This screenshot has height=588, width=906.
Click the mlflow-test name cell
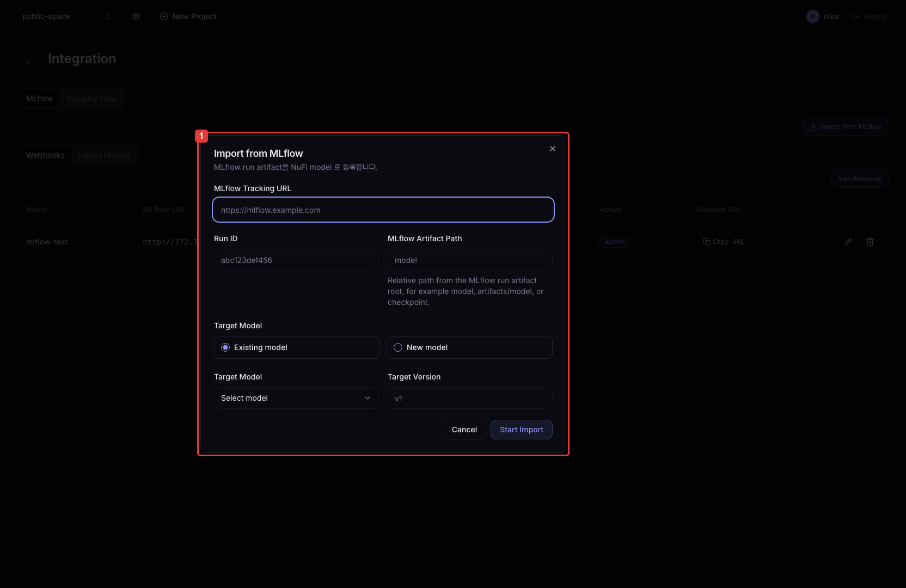(47, 242)
